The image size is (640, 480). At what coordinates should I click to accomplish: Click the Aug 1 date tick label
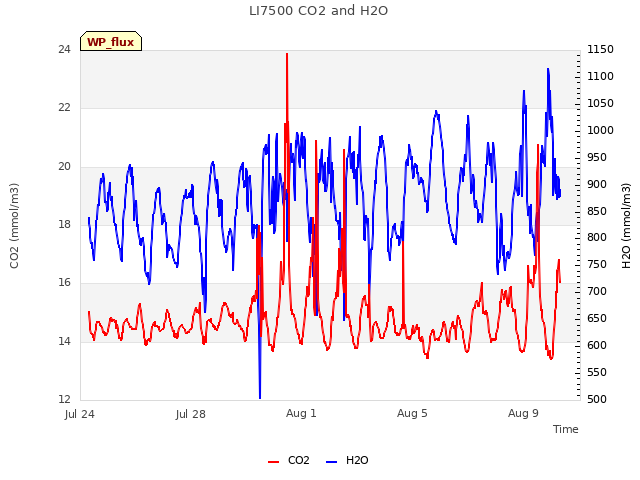click(x=301, y=413)
